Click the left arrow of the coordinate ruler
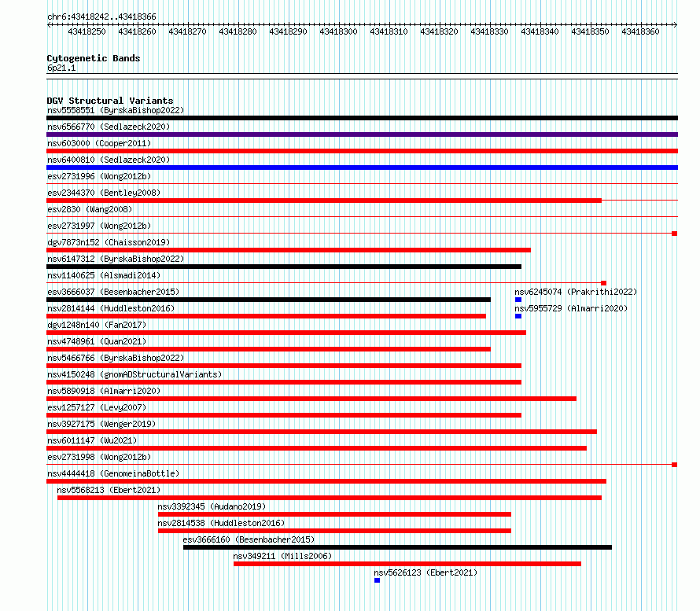700x611 pixels. (49, 24)
